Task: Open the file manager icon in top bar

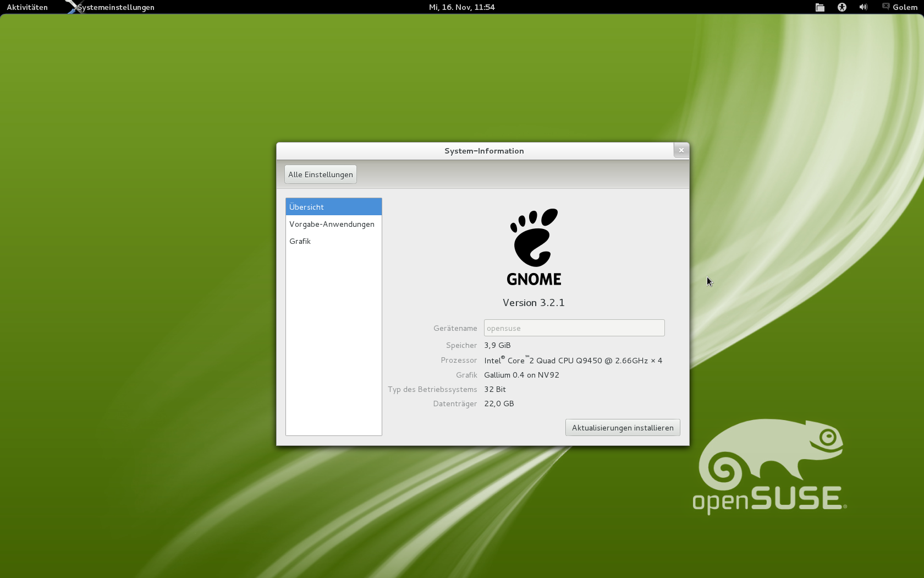Action: point(819,7)
